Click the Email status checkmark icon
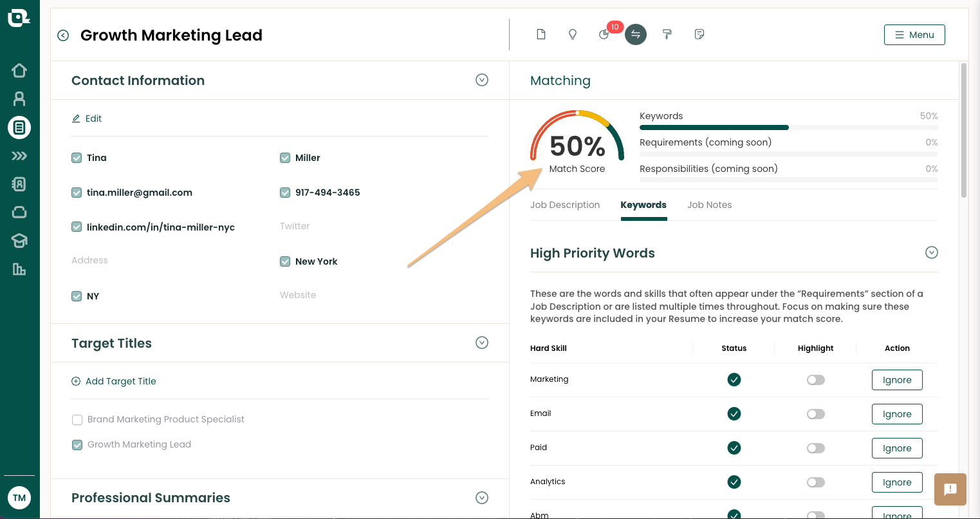 (x=734, y=413)
